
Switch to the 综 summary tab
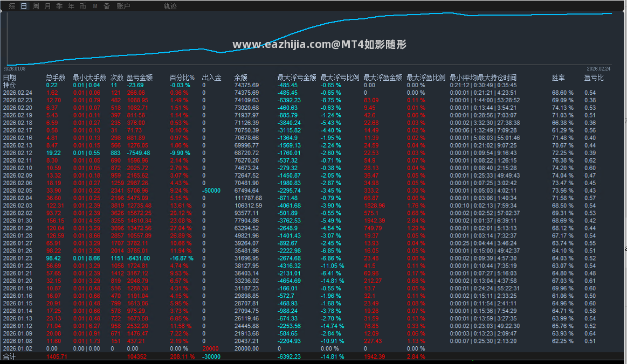coord(12,6)
